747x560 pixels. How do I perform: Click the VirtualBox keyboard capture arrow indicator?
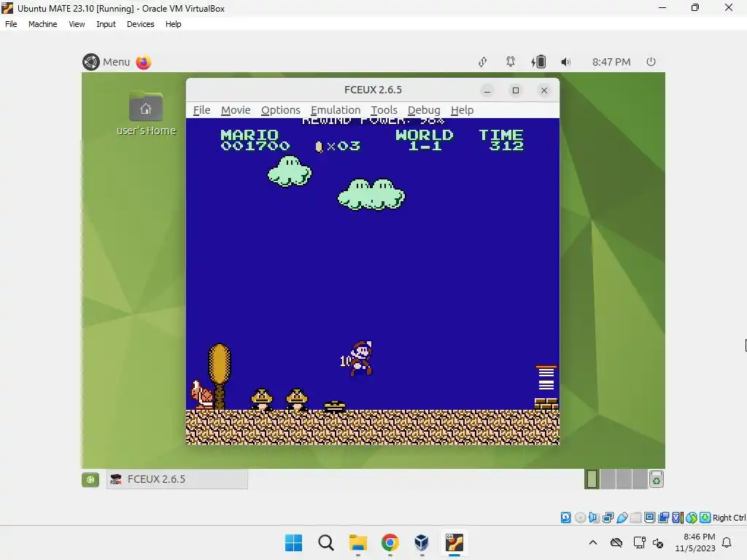pos(705,518)
